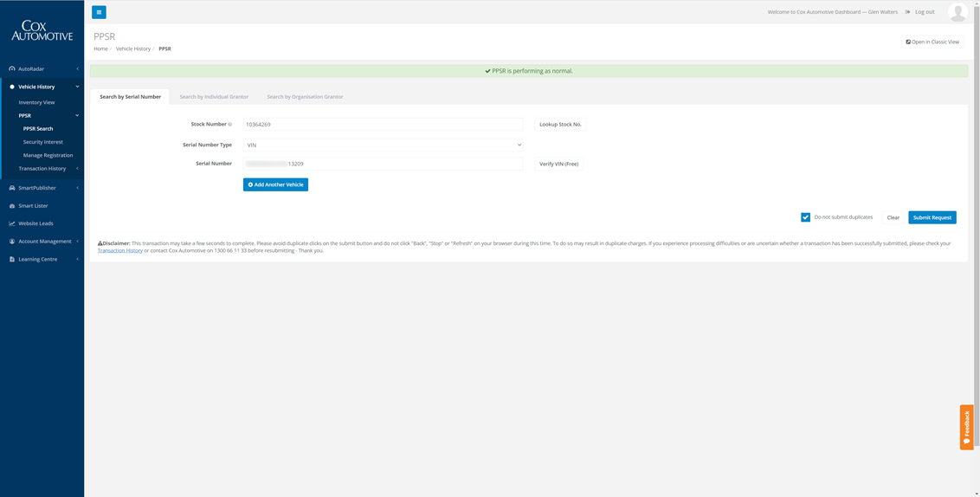Click the Stock Number help icon
The image size is (980, 497).
point(230,125)
